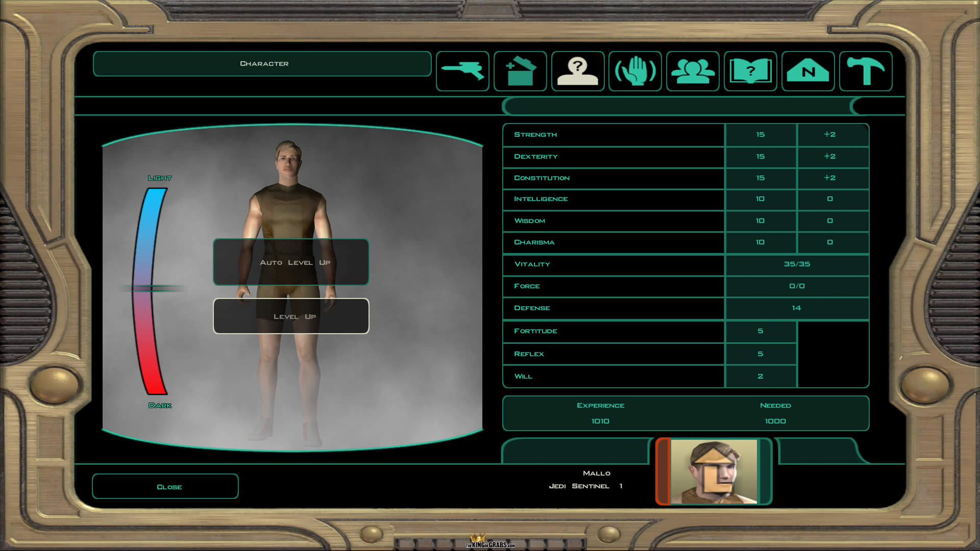Open the Party group icon
Image resolution: width=980 pixels, height=551 pixels.
693,71
